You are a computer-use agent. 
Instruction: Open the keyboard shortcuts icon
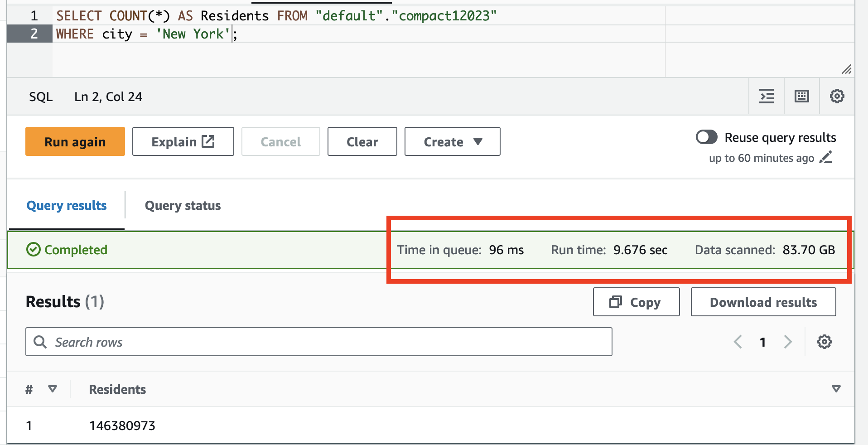point(801,96)
